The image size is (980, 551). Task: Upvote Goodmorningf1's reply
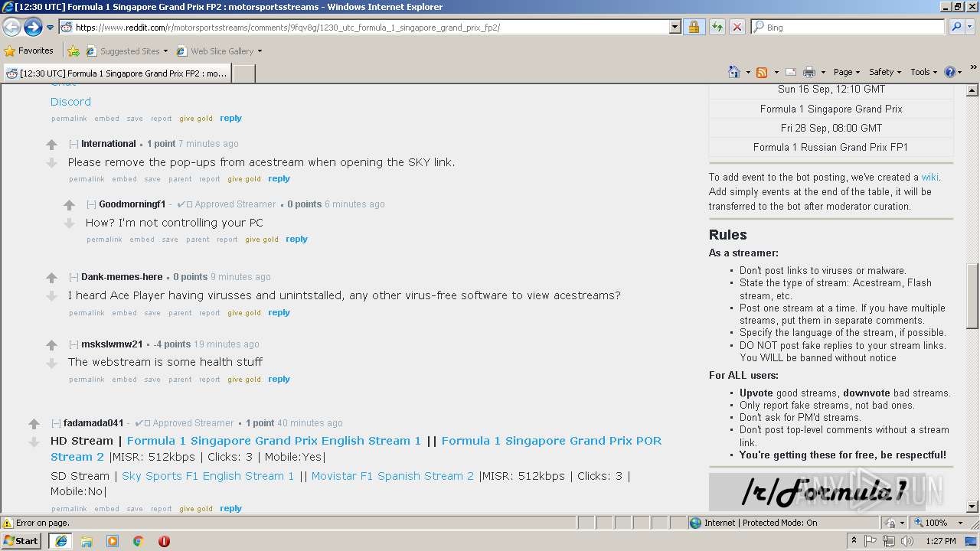(69, 205)
